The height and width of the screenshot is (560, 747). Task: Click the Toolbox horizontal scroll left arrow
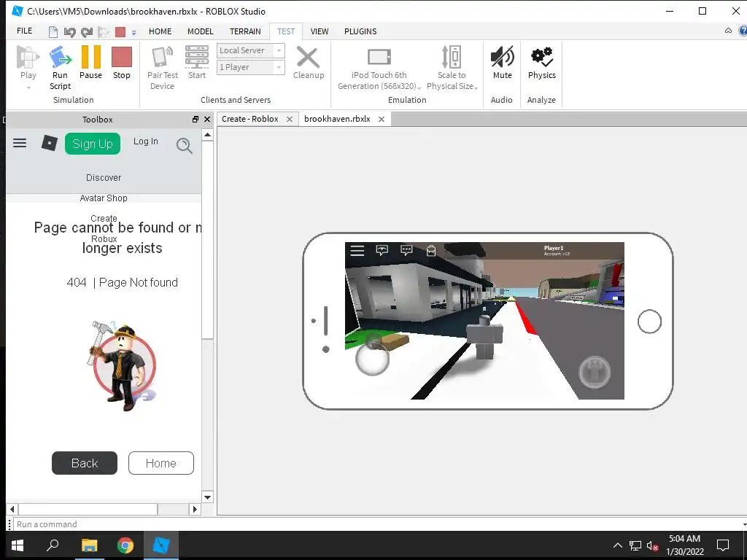12,509
